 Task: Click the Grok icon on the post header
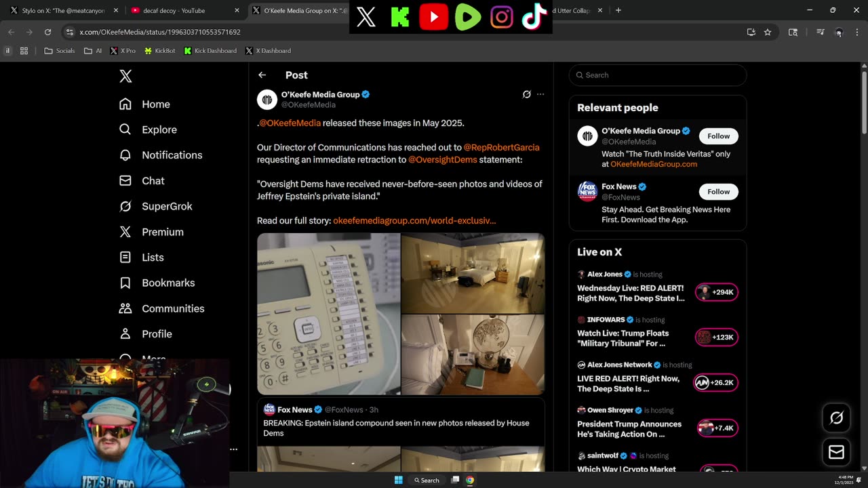(526, 94)
